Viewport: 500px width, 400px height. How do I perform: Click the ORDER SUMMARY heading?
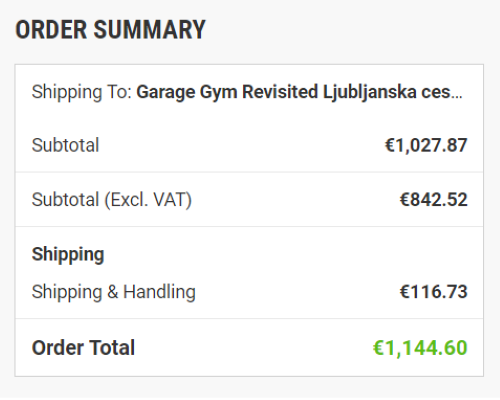click(x=110, y=30)
